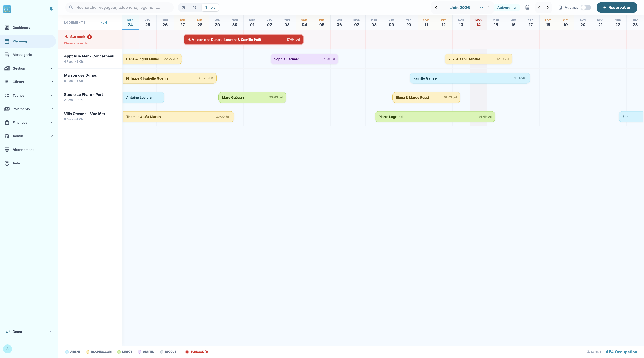The width and height of the screenshot is (644, 358).
Task: Click the Airbnb legend color swatch
Action: click(x=67, y=352)
